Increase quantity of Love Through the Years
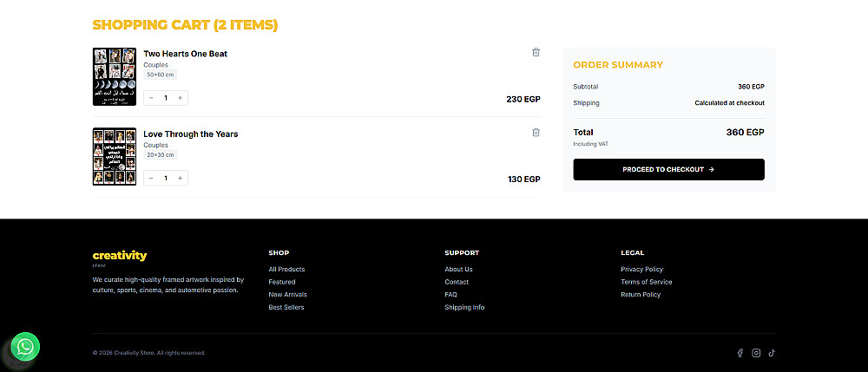 (180, 178)
